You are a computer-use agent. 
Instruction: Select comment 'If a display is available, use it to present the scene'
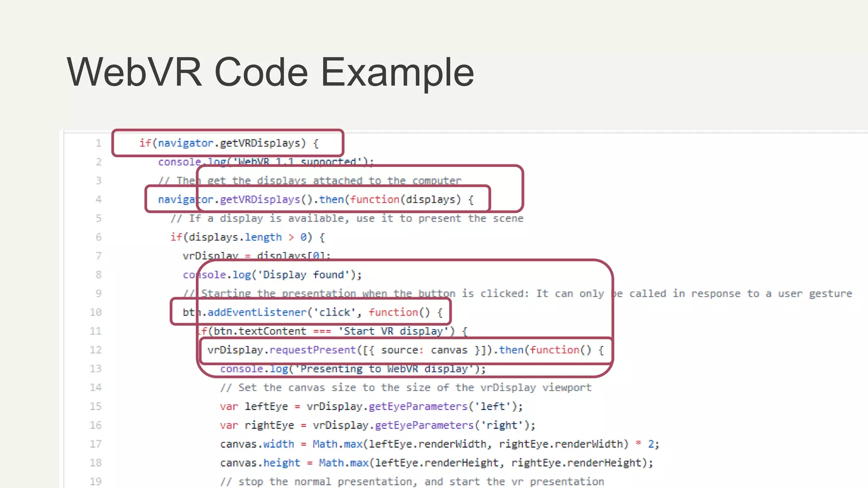coord(347,219)
